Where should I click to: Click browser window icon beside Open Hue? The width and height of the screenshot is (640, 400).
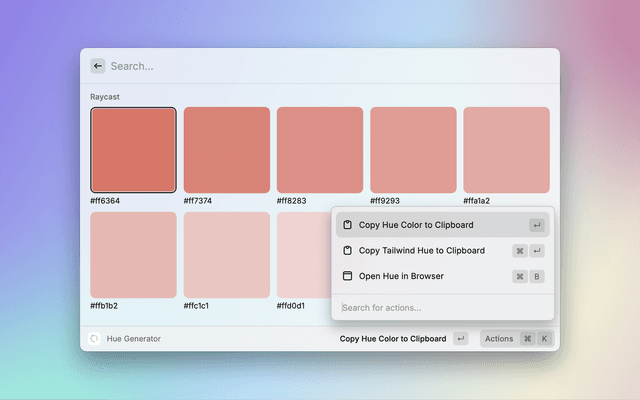pos(347,276)
